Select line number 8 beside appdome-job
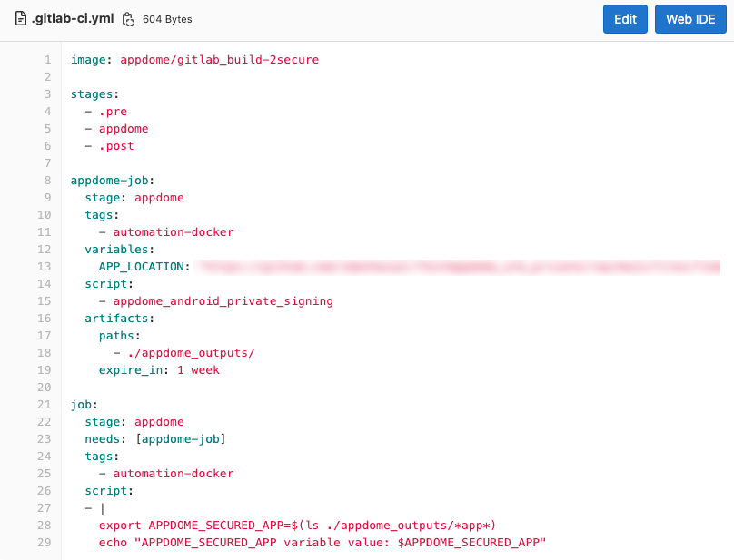Screen dimensions: 734x560 [x=45, y=180]
